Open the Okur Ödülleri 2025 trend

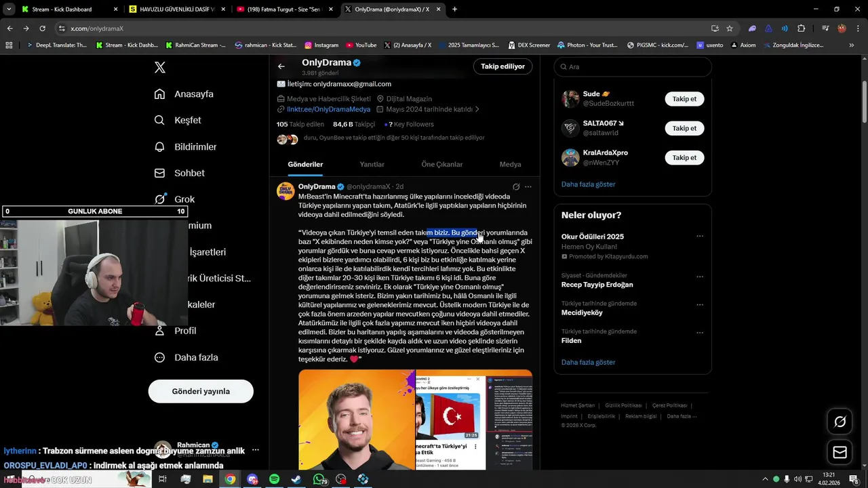pos(593,237)
